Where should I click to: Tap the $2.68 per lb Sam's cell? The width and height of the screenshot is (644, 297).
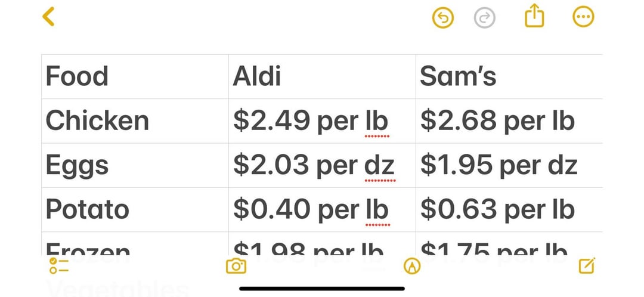509,121
